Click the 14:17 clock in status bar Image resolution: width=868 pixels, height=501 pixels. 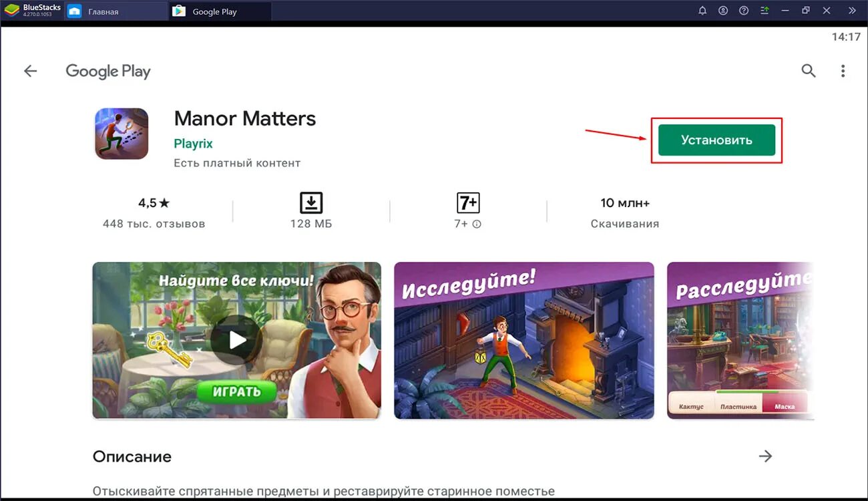846,37
